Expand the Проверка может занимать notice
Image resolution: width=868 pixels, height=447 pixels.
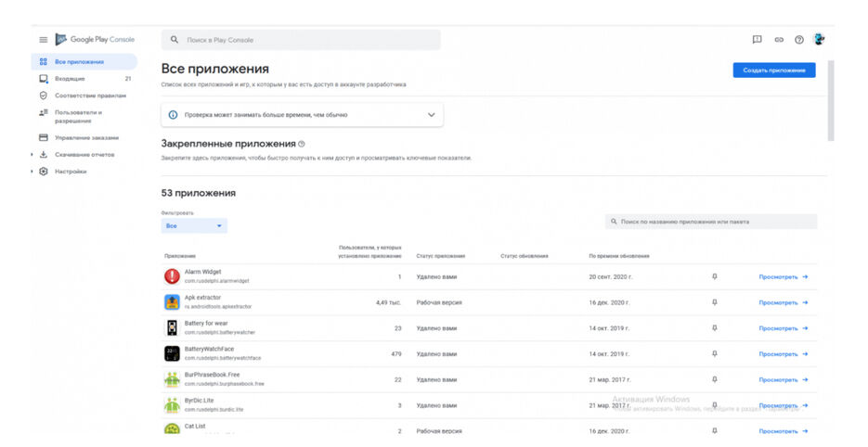click(x=431, y=115)
